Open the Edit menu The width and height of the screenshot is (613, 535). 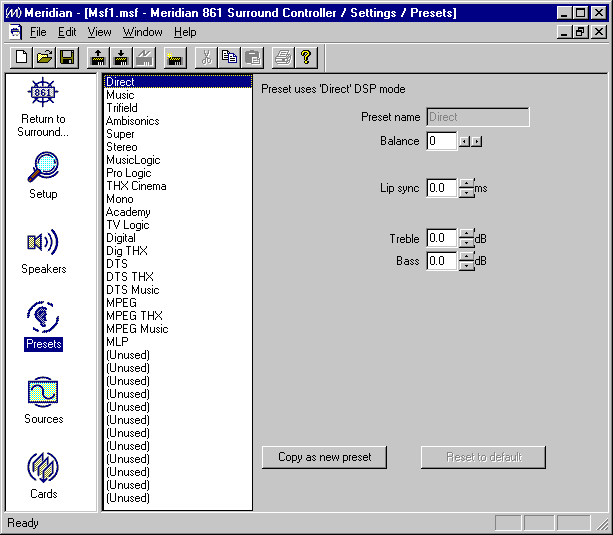[x=67, y=32]
